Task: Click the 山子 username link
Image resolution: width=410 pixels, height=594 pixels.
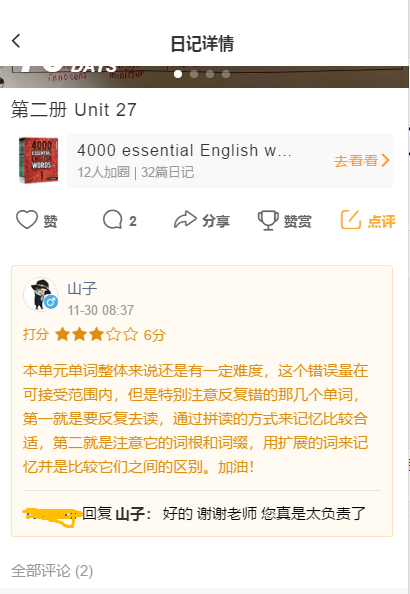Action: (x=82, y=289)
